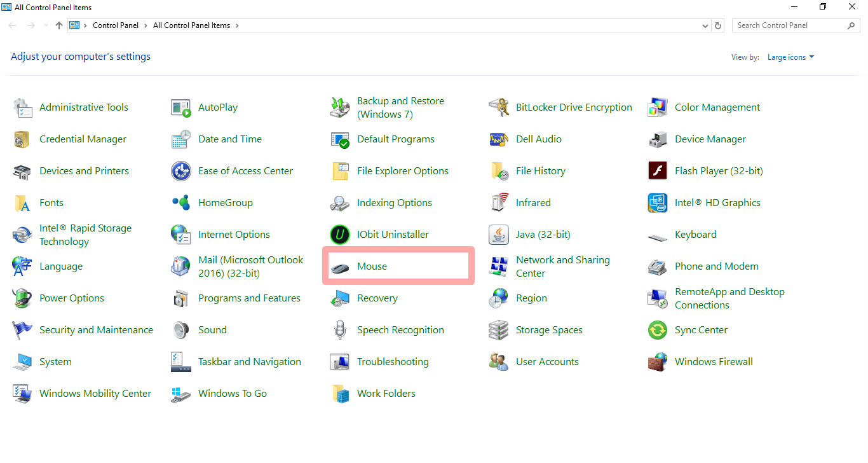Open the Internet Options link
This screenshot has height=463, width=868.
(x=234, y=235)
